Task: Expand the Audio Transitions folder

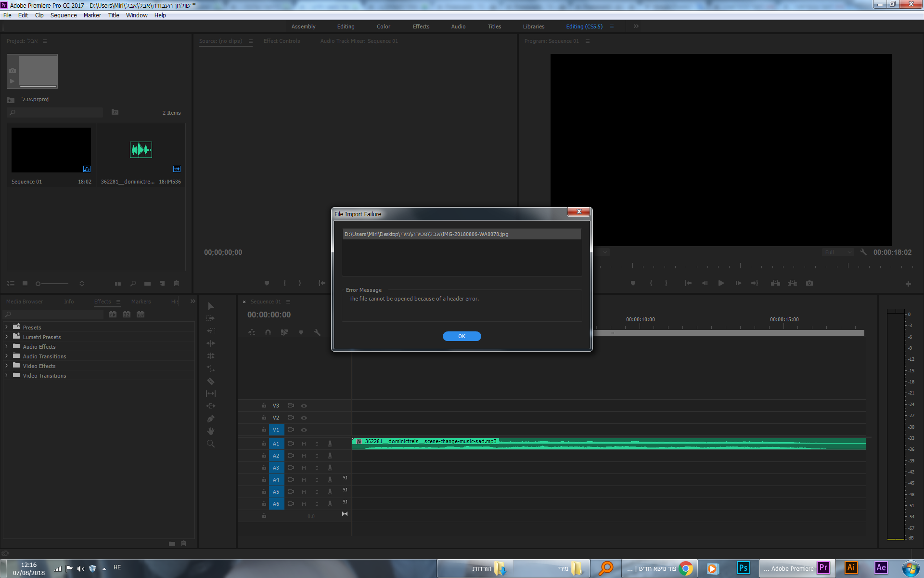Action: pos(7,356)
